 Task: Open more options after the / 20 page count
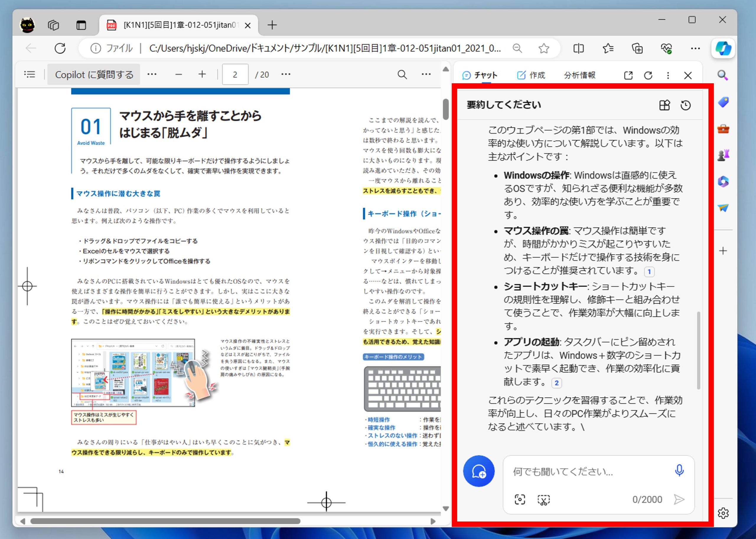point(286,74)
